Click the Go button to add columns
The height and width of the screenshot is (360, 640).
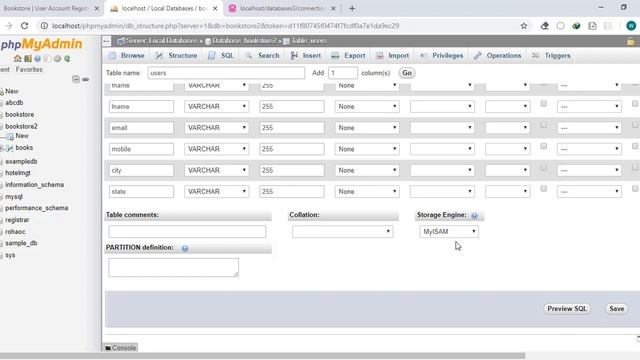click(x=407, y=73)
